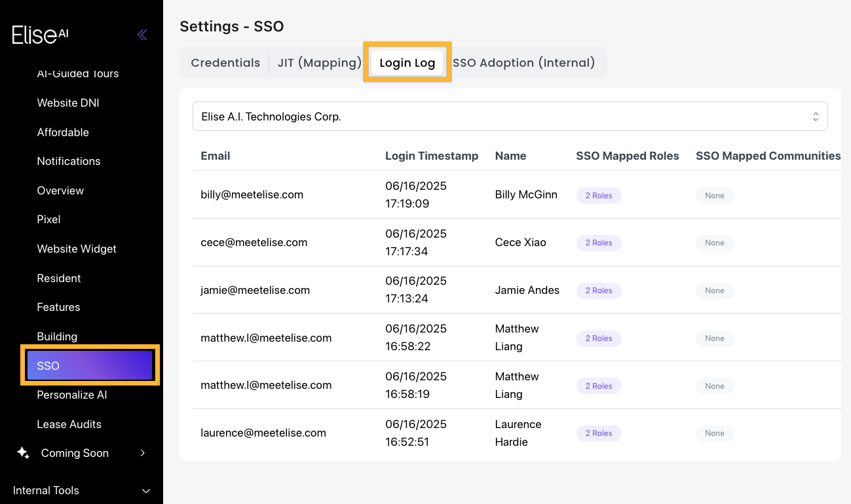Screen dimensions: 851x504
Task: Click the 2 Roles badge for Billy McGinn
Action: [x=599, y=196]
